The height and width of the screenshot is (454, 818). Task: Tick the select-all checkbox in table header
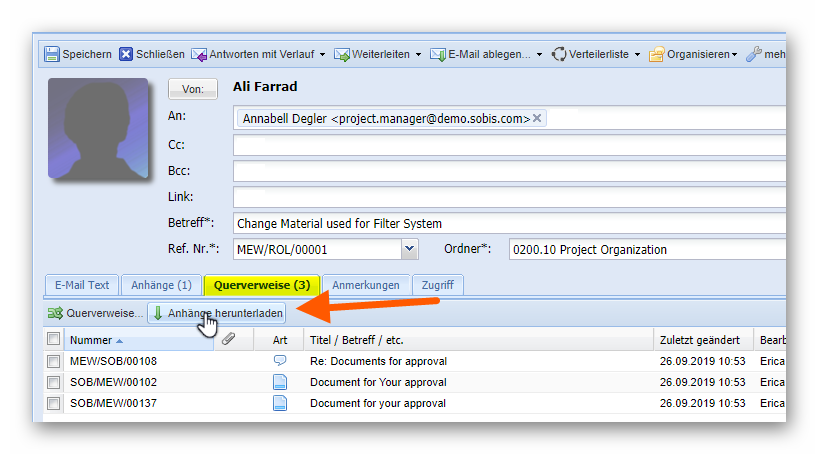[53, 340]
